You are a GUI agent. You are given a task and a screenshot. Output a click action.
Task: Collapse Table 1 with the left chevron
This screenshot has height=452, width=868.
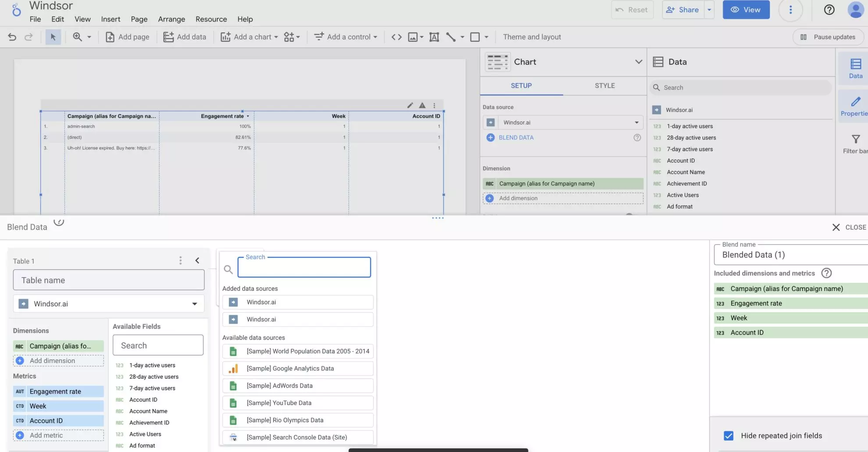[197, 261]
